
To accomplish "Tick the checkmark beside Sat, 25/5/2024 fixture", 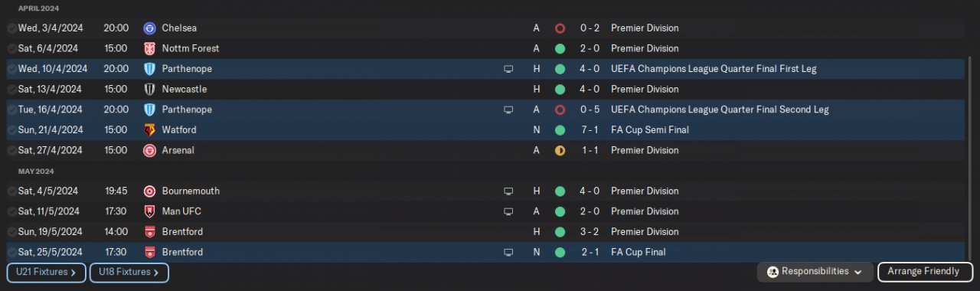I will (11, 253).
